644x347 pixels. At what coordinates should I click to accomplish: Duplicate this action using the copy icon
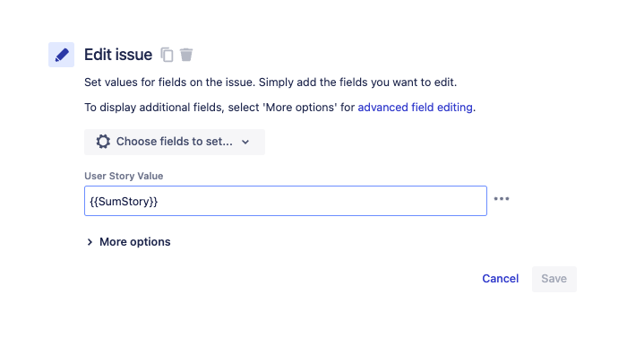[x=167, y=55]
